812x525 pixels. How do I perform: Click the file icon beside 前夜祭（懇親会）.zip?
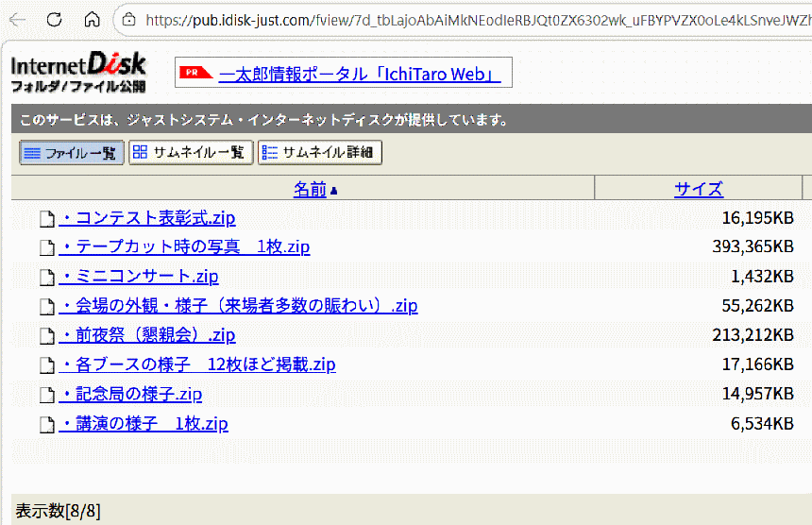click(46, 336)
